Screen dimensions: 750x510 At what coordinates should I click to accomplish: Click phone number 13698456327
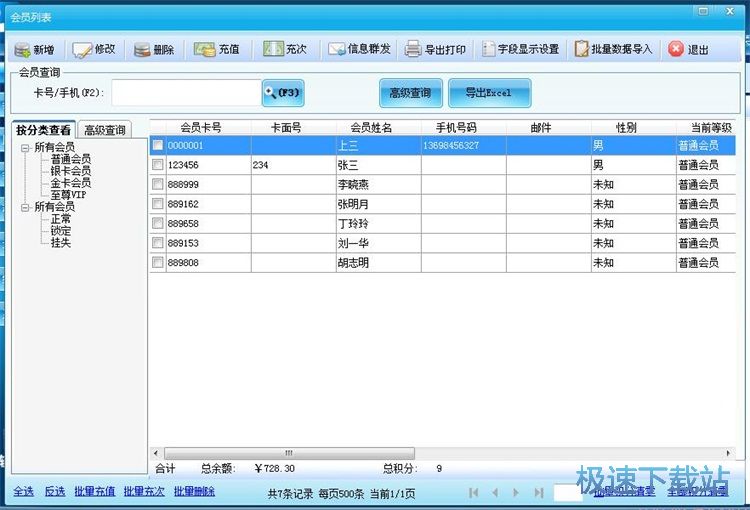click(x=451, y=145)
